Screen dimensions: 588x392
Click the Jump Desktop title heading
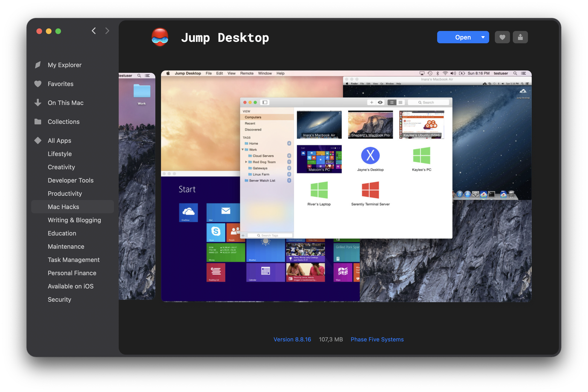(225, 37)
